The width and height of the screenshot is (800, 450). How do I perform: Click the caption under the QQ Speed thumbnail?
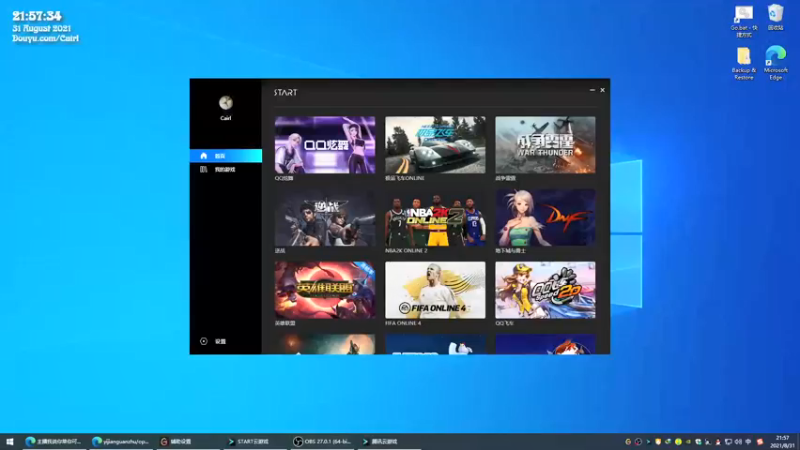[x=504, y=323]
